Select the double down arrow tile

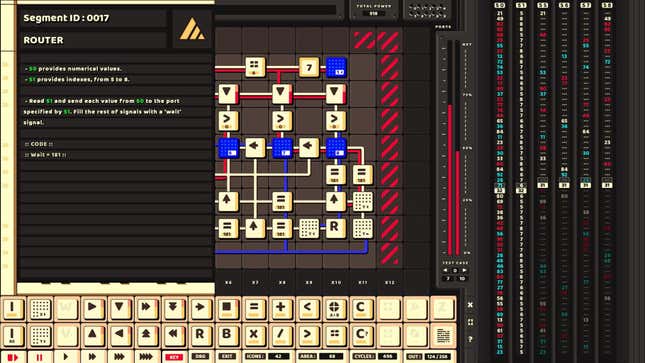pyautogui.click(x=173, y=309)
